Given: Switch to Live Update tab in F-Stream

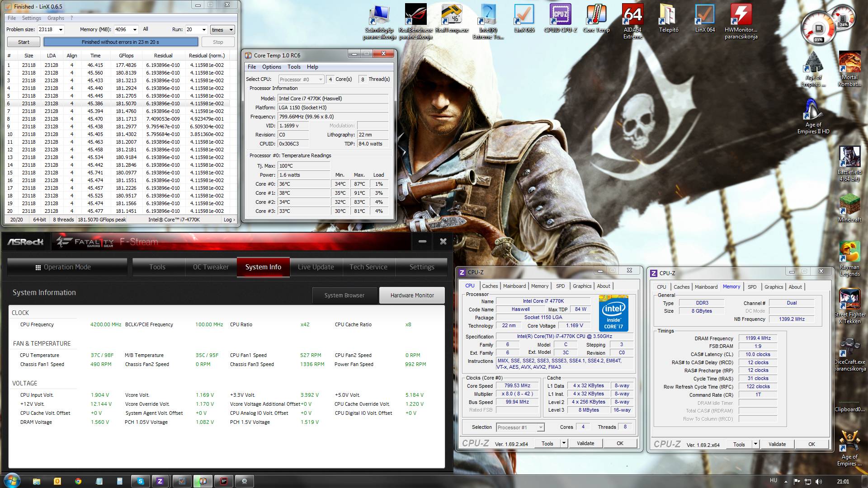Looking at the screenshot, I should (316, 267).
